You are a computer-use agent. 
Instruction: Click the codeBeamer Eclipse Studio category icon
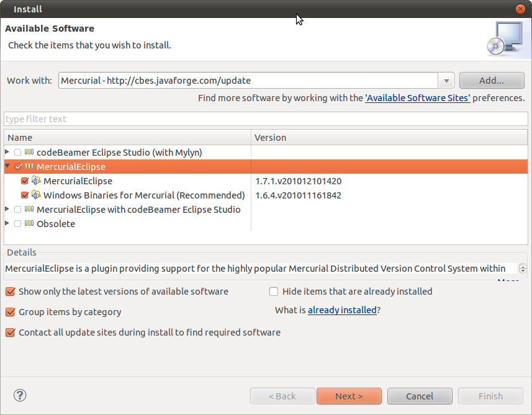[29, 152]
